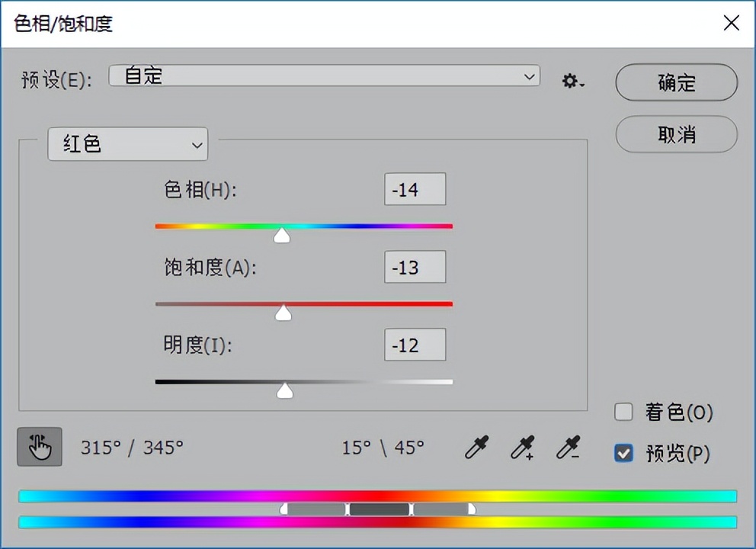Enable the 着色(O) colorize checkbox

point(623,413)
